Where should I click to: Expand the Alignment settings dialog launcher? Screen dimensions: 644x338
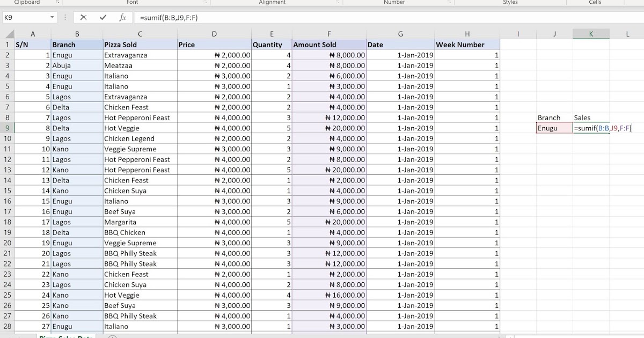click(x=338, y=2)
